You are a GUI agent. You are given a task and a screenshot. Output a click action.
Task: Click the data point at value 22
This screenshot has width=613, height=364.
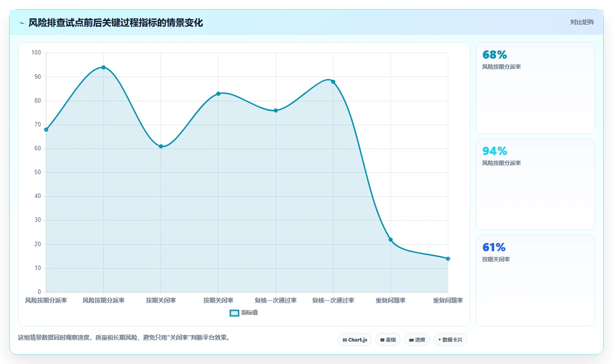(390, 240)
